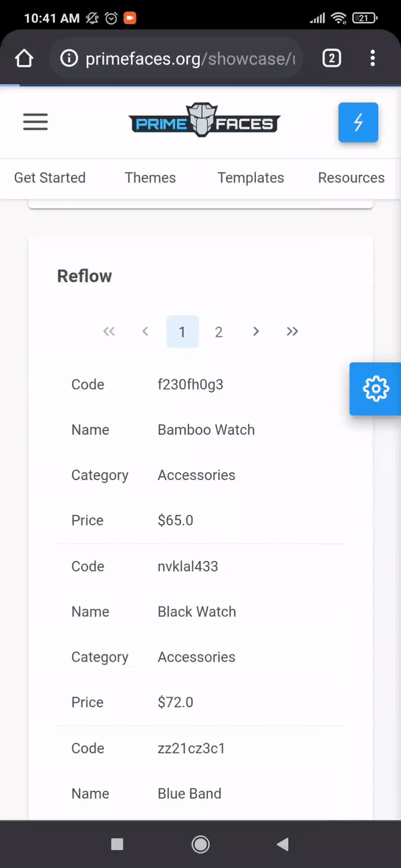This screenshot has height=868, width=401.
Task: Click the page info icon in address bar
Action: [x=69, y=59]
